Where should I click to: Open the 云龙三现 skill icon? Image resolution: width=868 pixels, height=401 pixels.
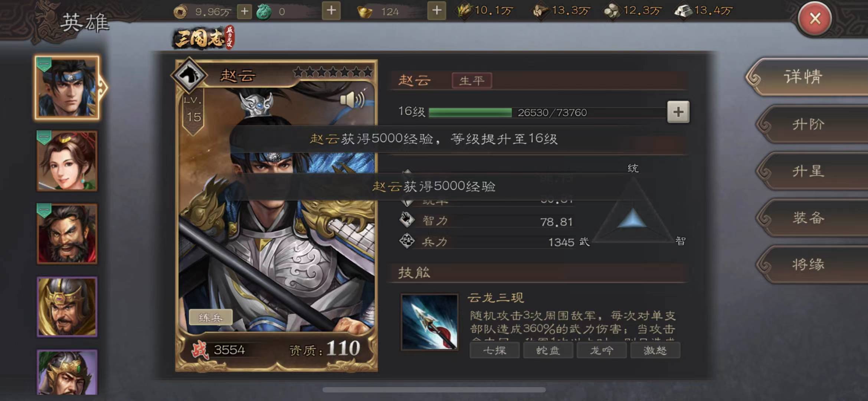(x=430, y=322)
